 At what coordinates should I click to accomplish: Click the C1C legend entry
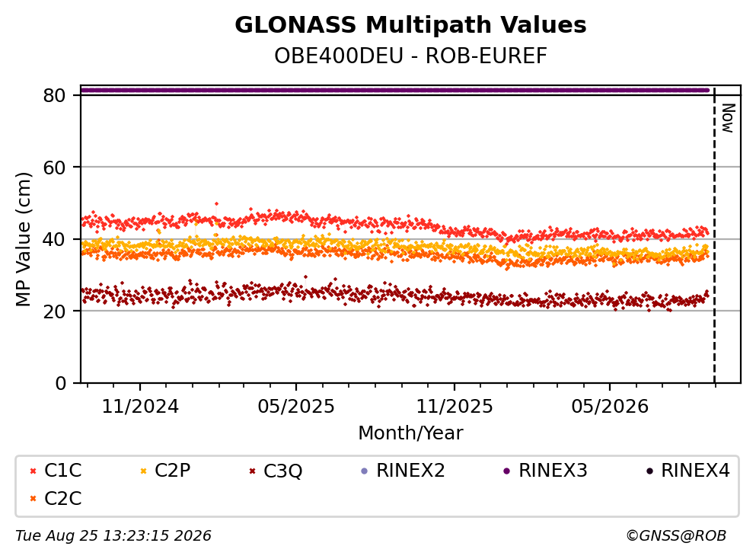(56, 470)
